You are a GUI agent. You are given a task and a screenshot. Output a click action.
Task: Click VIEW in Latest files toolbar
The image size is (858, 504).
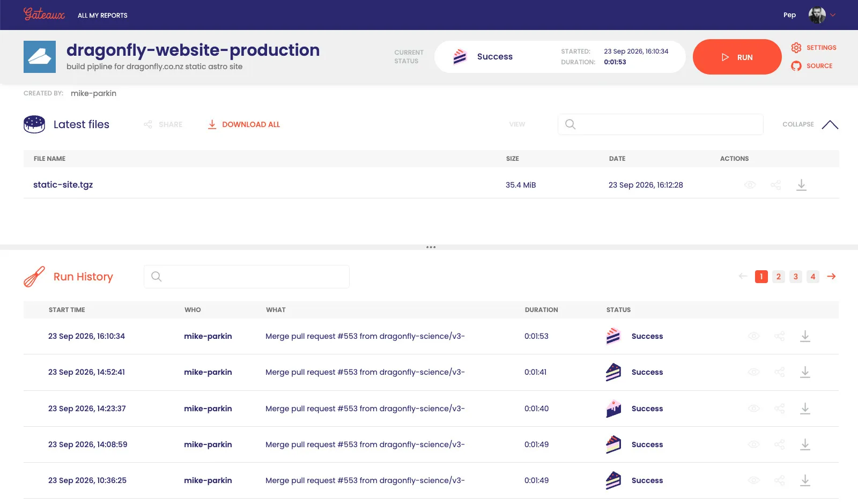pos(517,124)
